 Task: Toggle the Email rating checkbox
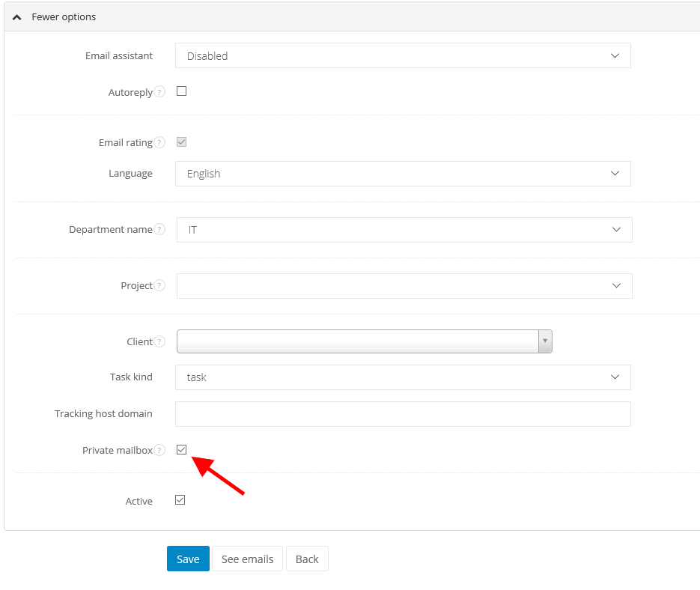tap(181, 142)
